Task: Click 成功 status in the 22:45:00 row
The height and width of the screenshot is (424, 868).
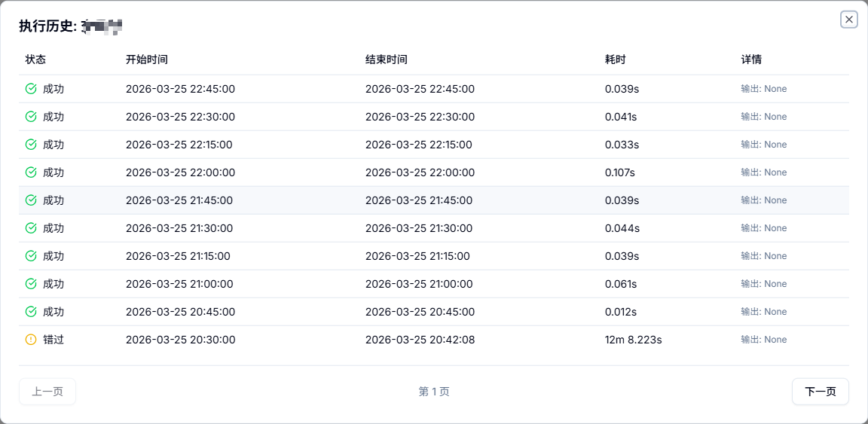Action: (x=53, y=89)
